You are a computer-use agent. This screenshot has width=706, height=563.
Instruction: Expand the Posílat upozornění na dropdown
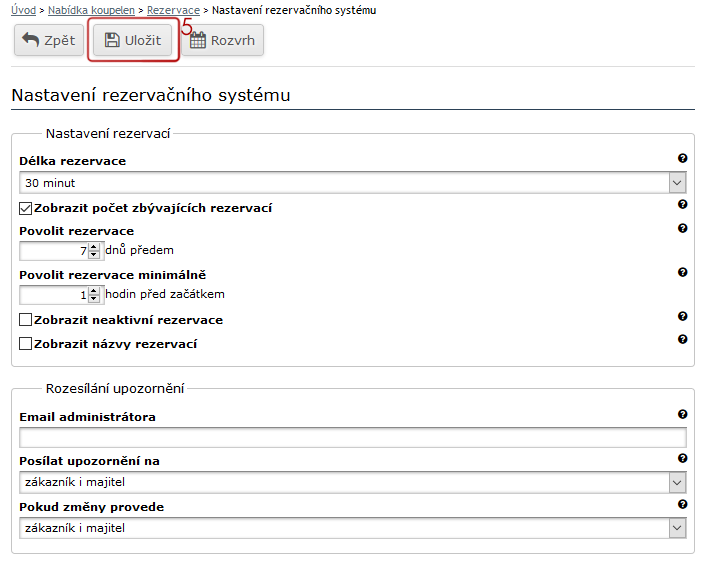[352, 483]
